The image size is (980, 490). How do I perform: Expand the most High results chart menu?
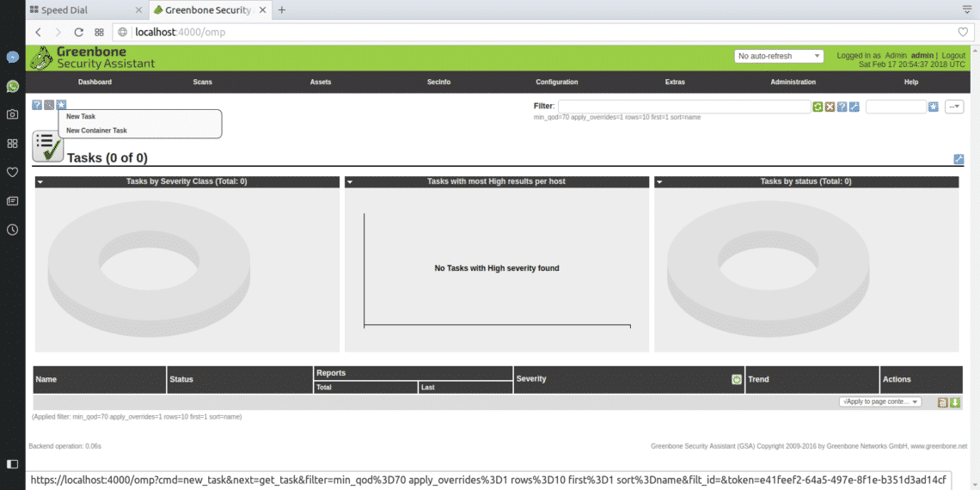(350, 182)
